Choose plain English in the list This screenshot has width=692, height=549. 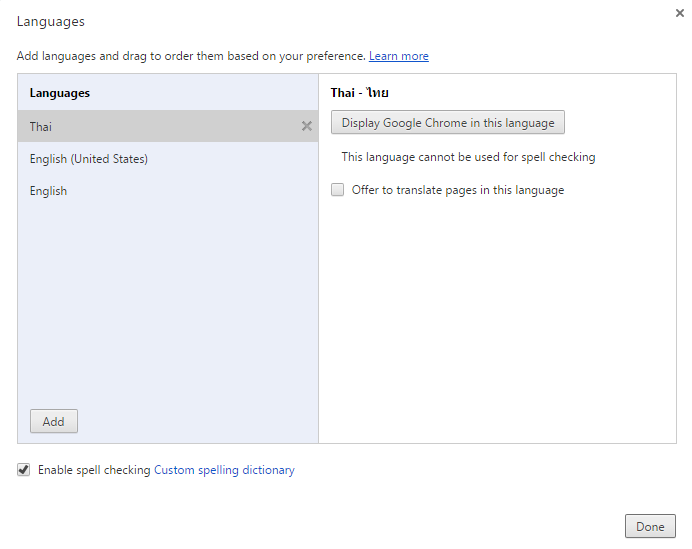pyautogui.click(x=168, y=191)
